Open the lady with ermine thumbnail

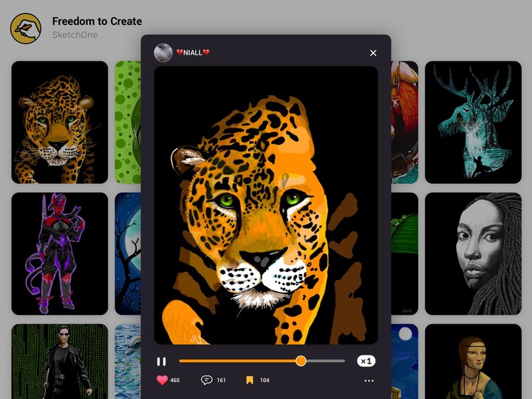click(474, 361)
